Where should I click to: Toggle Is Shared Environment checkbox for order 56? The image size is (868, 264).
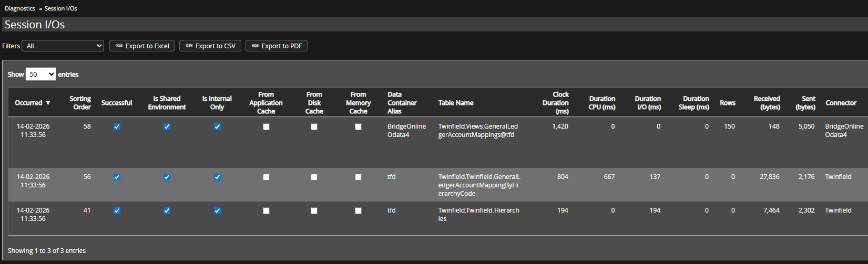(167, 177)
